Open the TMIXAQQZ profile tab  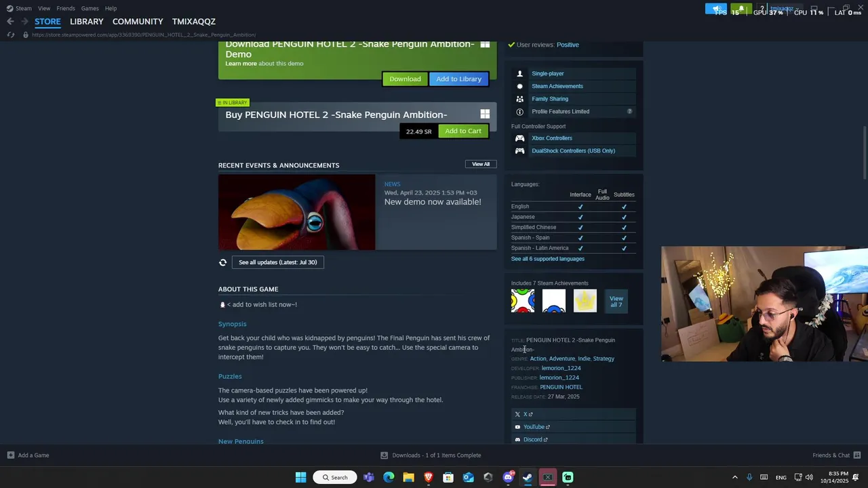[194, 22]
